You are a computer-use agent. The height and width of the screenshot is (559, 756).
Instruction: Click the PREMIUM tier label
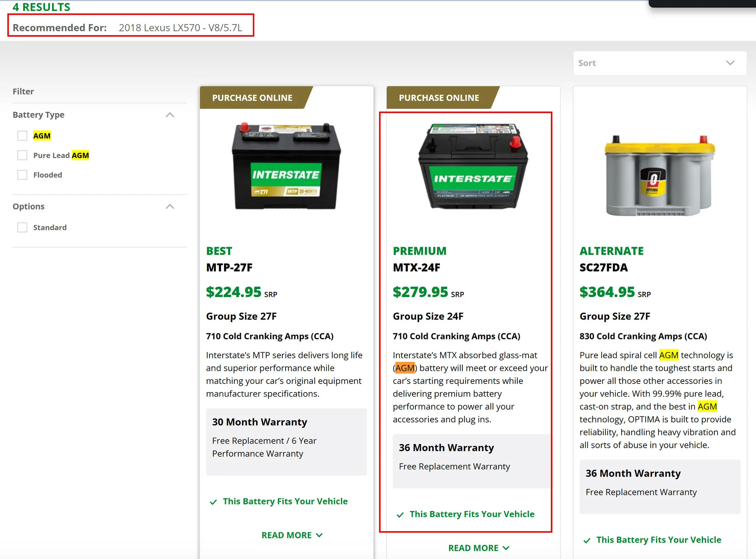[x=419, y=251]
